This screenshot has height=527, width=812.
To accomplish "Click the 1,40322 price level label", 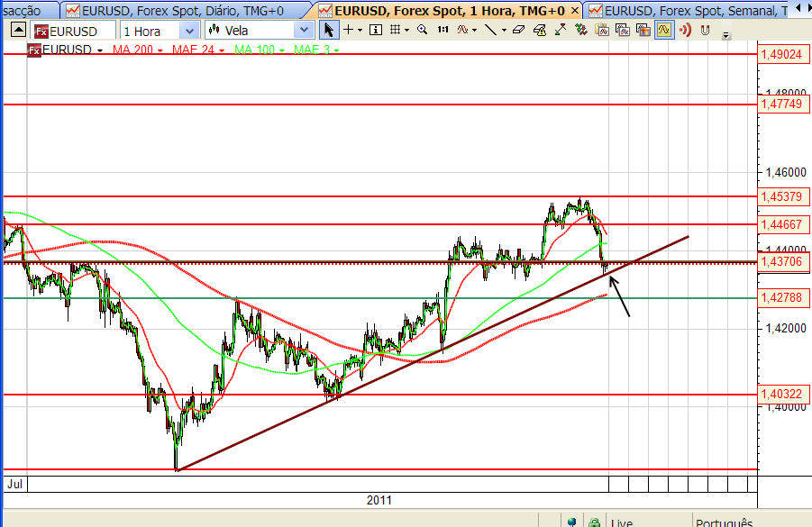I will [x=782, y=394].
